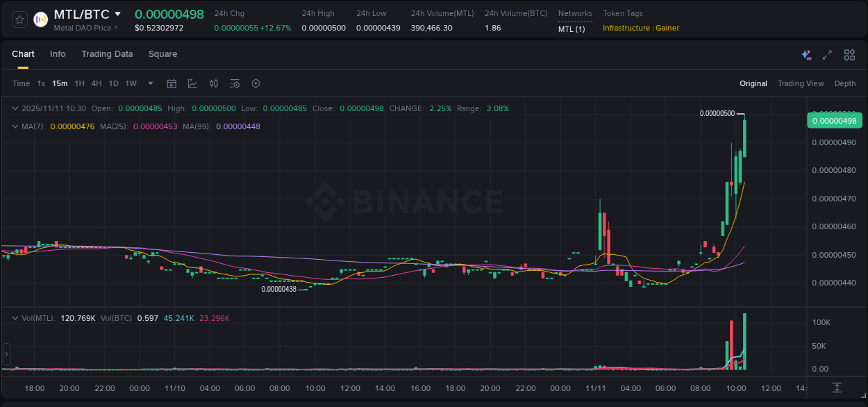
Task: Collapse the OHLC info row chevron
Action: 15,108
